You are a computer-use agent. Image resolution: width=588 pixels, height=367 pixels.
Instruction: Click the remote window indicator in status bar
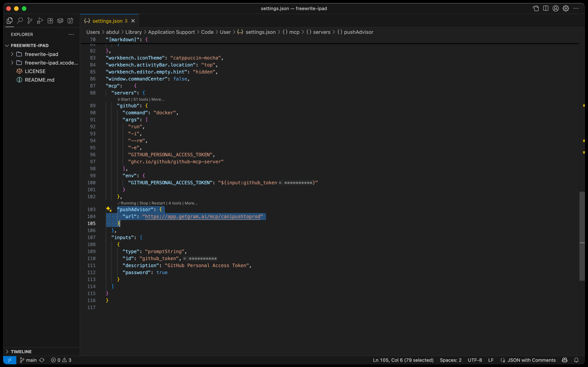10,360
